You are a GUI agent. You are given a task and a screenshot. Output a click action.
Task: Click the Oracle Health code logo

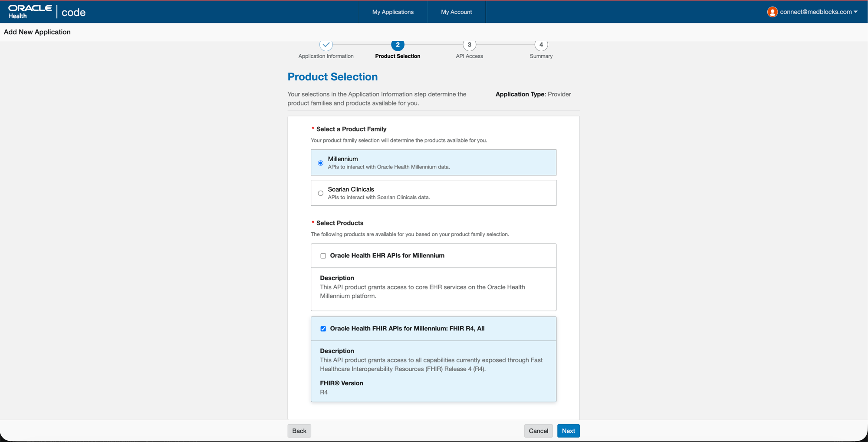pyautogui.click(x=47, y=12)
